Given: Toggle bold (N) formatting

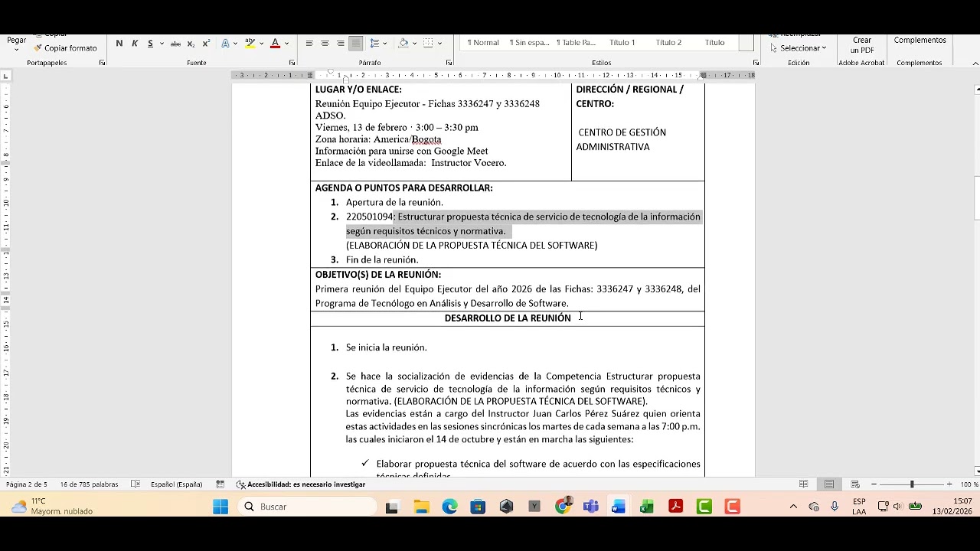Looking at the screenshot, I should [119, 44].
